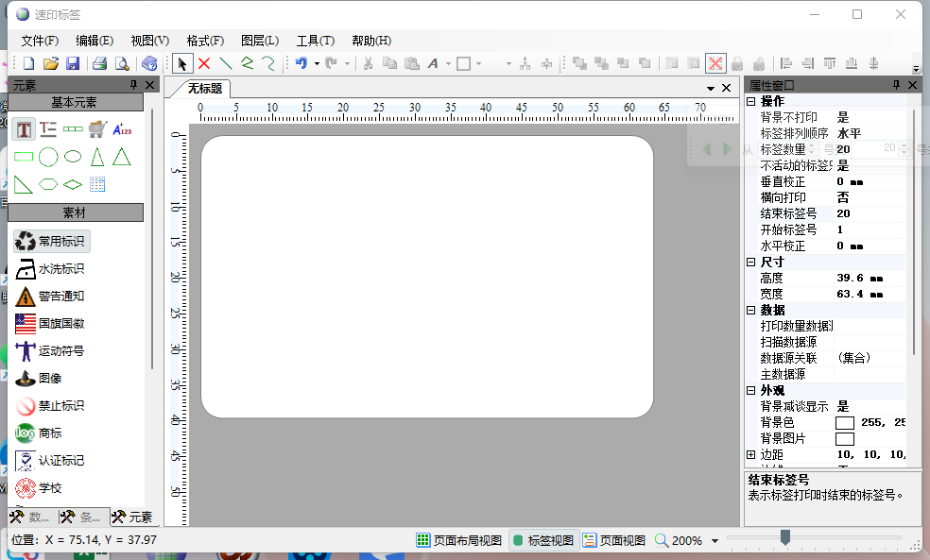Collapse the 尺寸 property group
The height and width of the screenshot is (560, 930).
click(750, 262)
